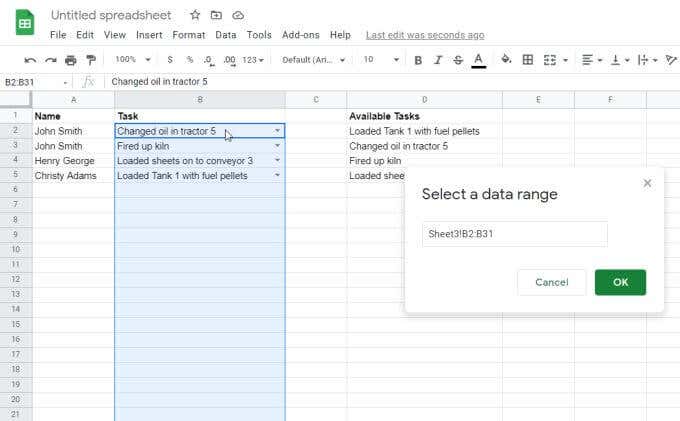
Task: Click the Undo icon in toolbar
Action: pyautogui.click(x=30, y=60)
